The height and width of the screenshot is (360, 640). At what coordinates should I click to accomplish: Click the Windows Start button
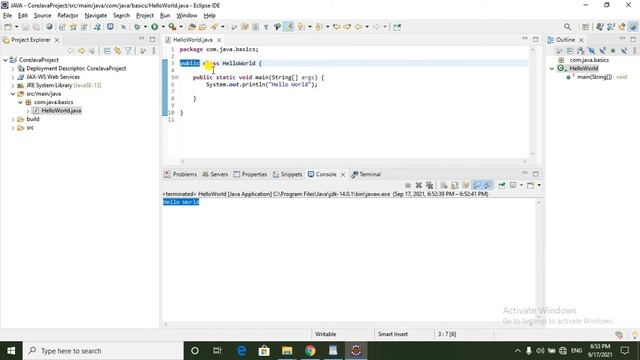[x=11, y=351]
